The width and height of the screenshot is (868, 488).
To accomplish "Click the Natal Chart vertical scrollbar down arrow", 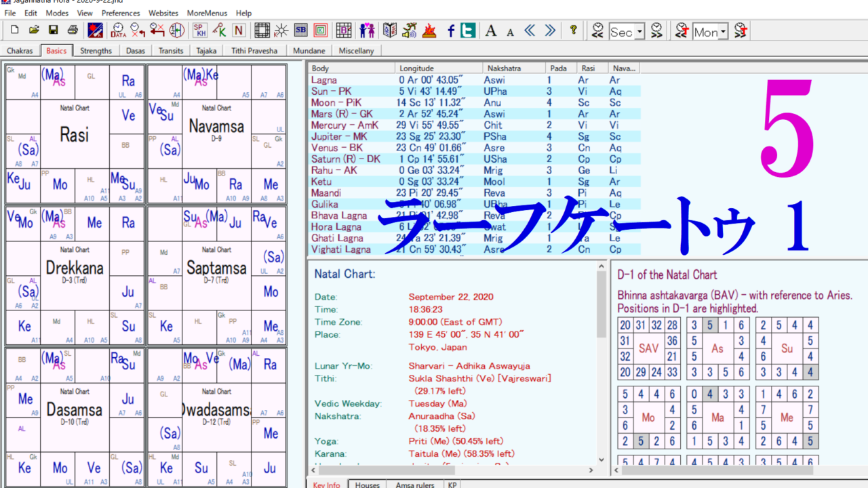I will (601, 459).
